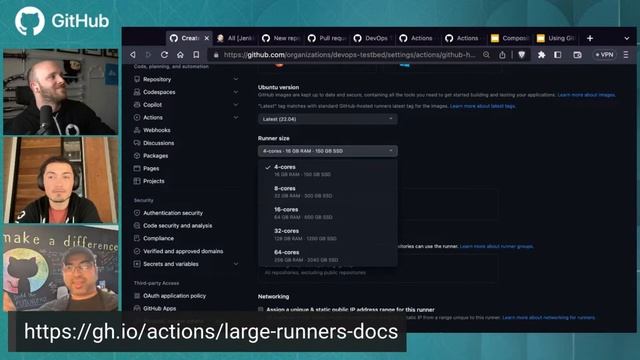Open the browser hamburger menu

click(626, 55)
